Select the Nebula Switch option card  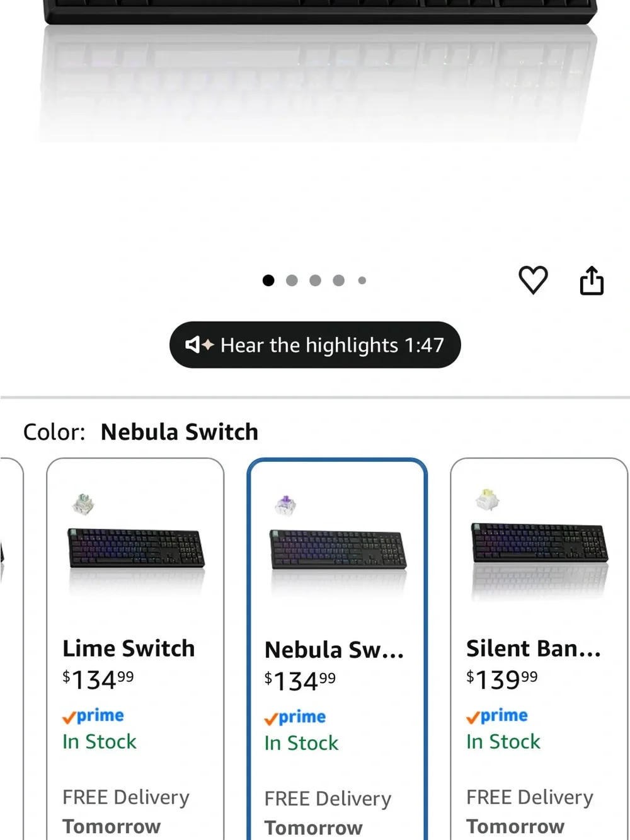(337, 649)
